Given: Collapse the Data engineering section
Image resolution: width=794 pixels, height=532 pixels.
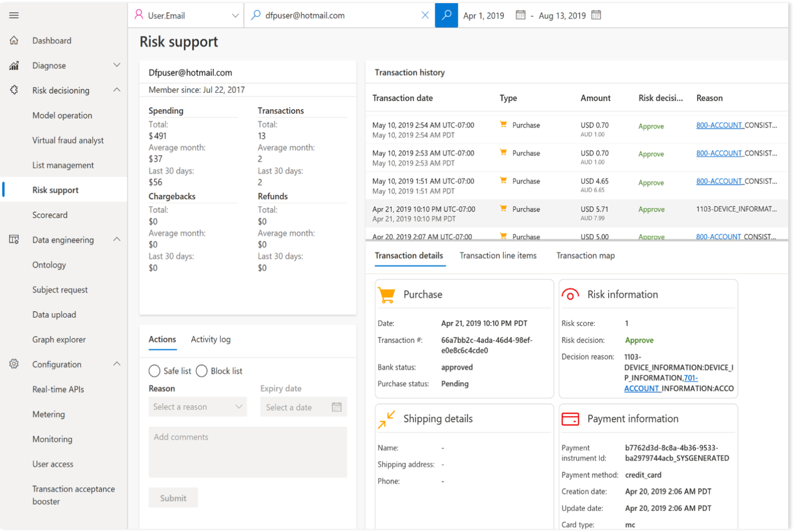Looking at the screenshot, I should tap(117, 239).
